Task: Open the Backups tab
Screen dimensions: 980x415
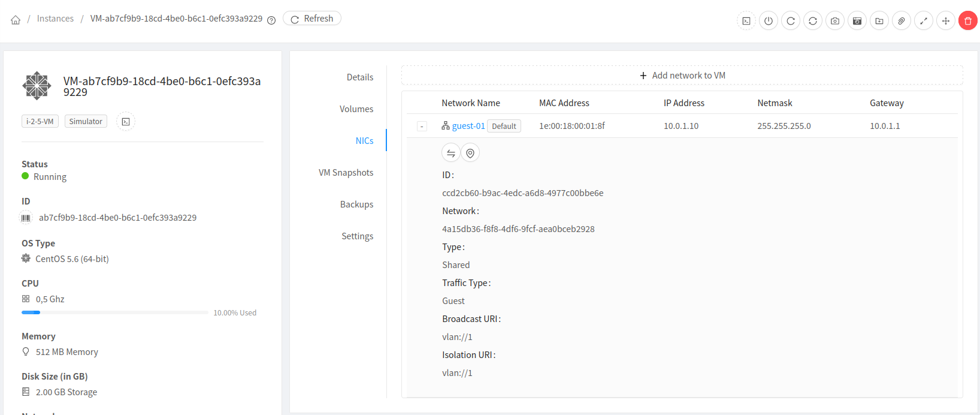Action: click(x=357, y=205)
